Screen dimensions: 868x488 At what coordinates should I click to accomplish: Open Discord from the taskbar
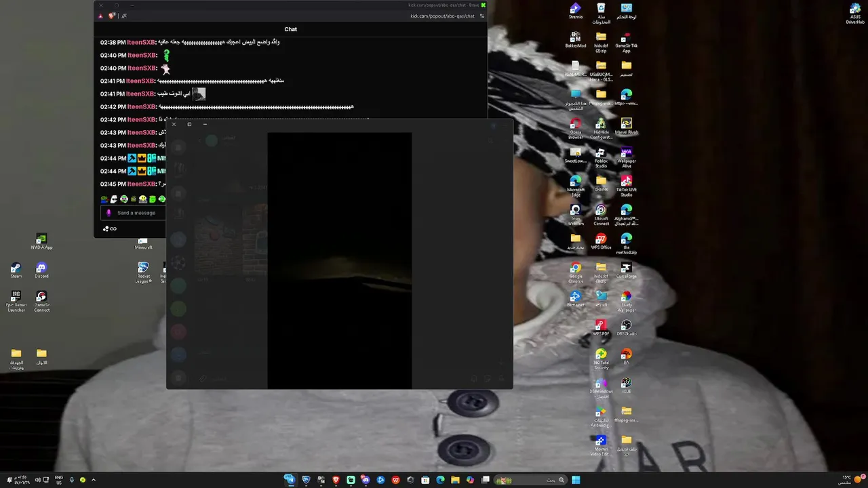366,480
